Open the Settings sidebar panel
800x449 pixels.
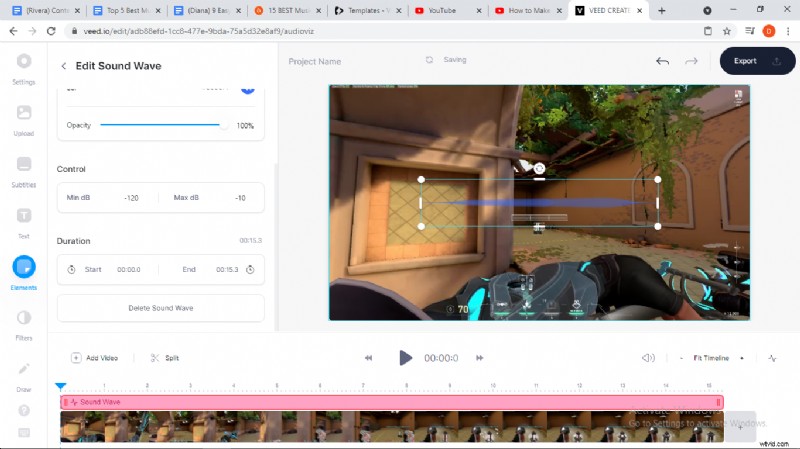pyautogui.click(x=24, y=66)
